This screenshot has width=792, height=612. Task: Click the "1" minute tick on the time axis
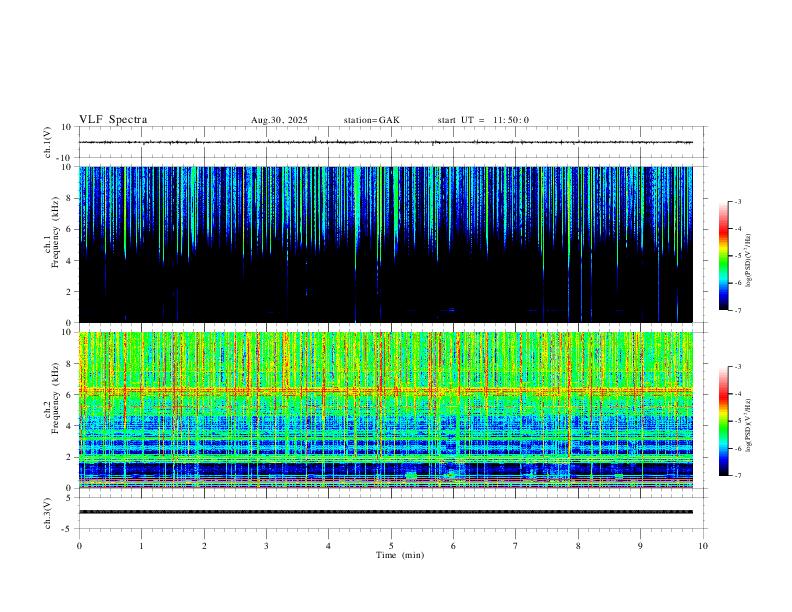[142, 546]
